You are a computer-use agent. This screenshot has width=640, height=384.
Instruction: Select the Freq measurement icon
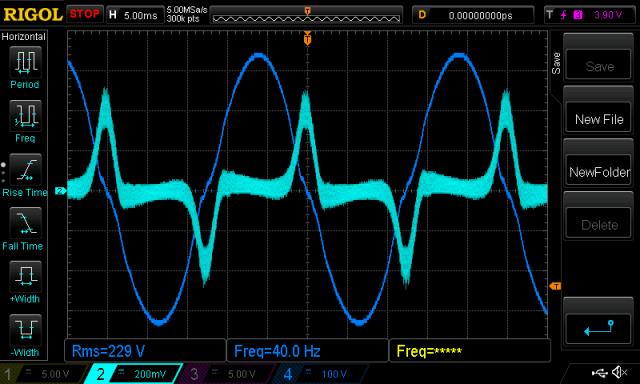pos(25,115)
